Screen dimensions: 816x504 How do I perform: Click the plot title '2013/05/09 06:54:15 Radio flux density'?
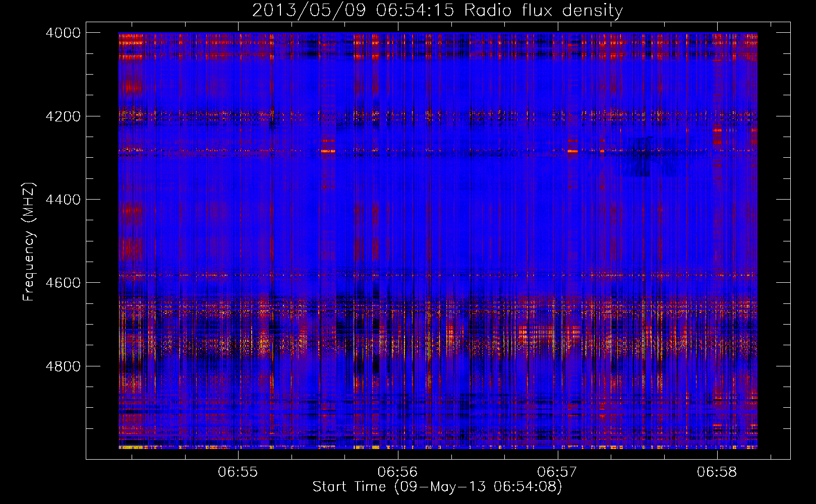tap(437, 10)
